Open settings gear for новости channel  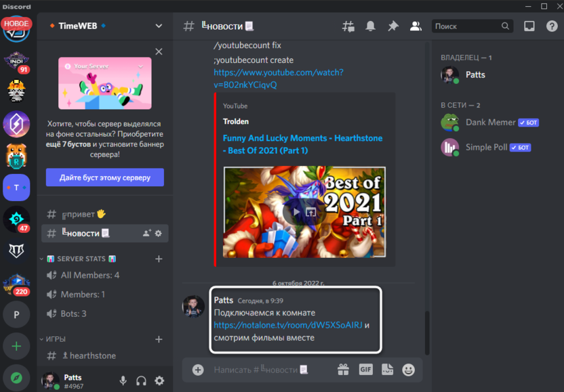point(158,234)
